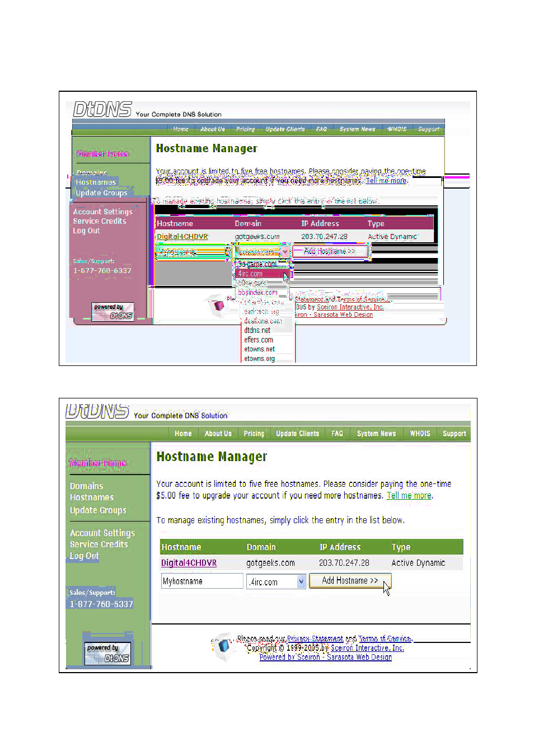Open the domain dropdown arrow in the lower screenshot
534x756 pixels.
click(301, 581)
